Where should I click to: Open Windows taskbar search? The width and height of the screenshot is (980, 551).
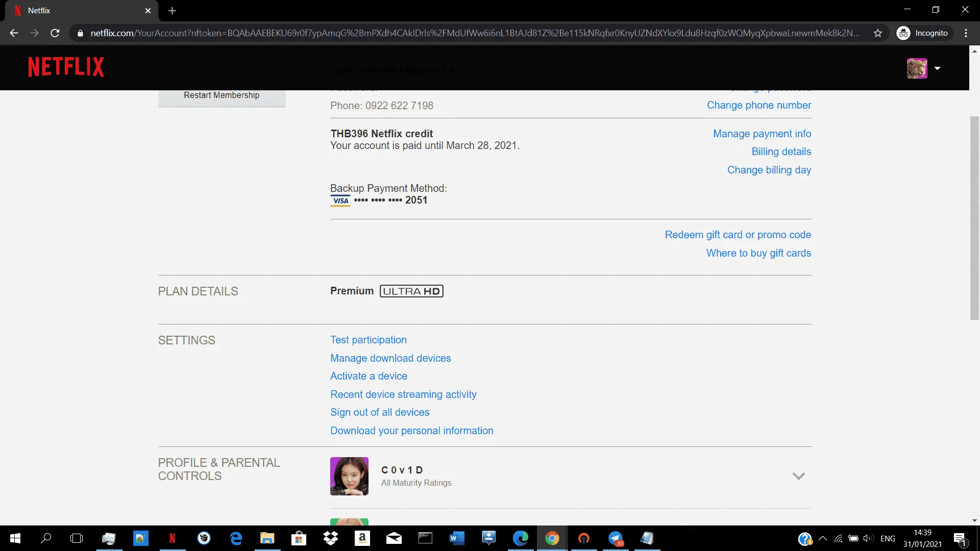coord(46,538)
